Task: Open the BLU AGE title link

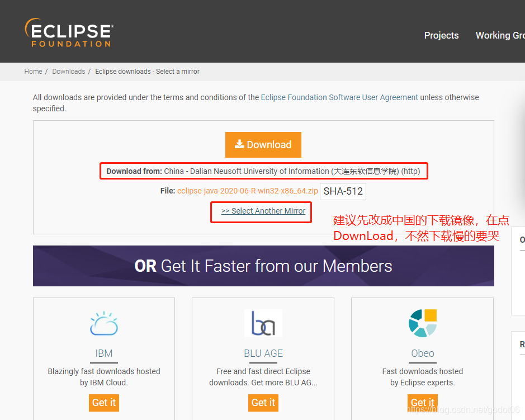Action: point(263,353)
